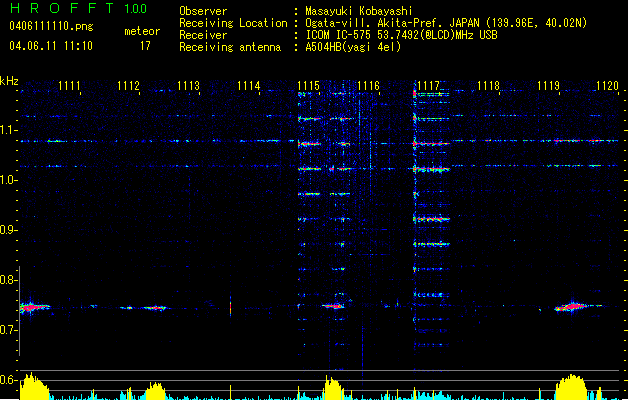Click time marker 1111

point(69,86)
